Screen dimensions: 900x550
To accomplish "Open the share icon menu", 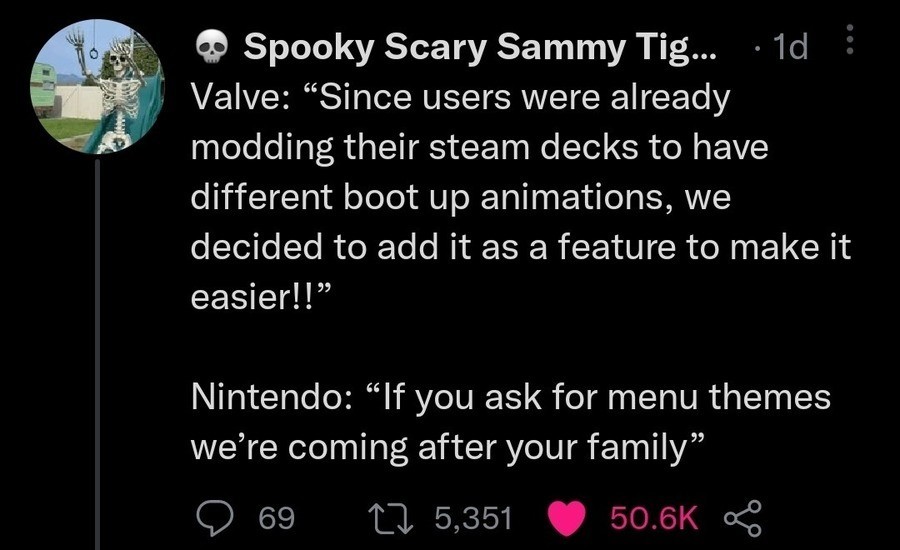I will point(742,517).
